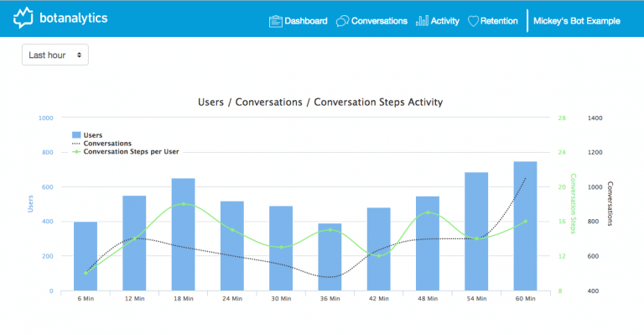Click the botanalytics logo icon
Image resolution: width=644 pixels, height=335 pixels.
click(x=23, y=18)
